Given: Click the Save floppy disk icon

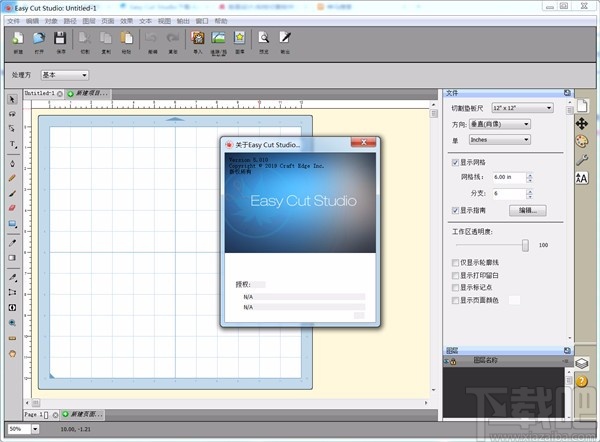Looking at the screenshot, I should click(x=60, y=38).
